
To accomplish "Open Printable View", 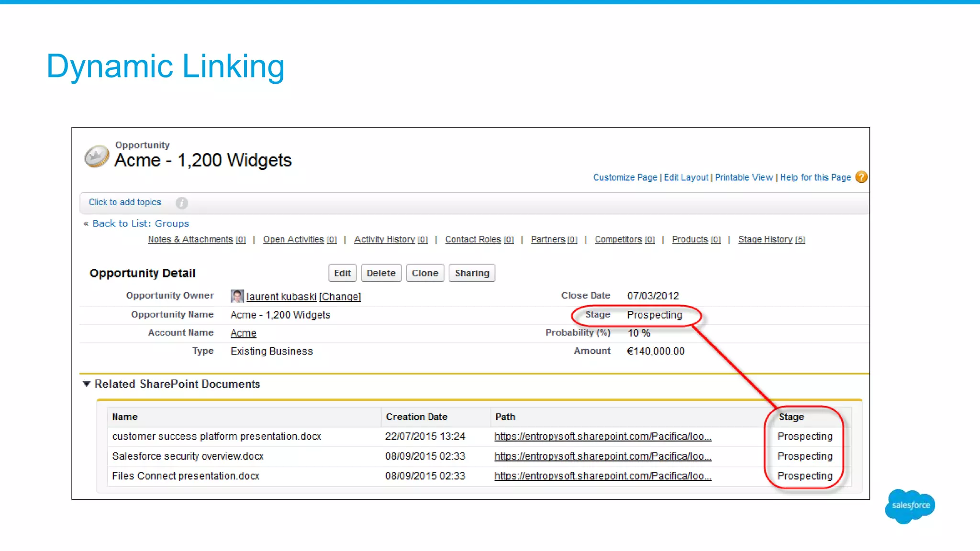I will click(x=744, y=177).
